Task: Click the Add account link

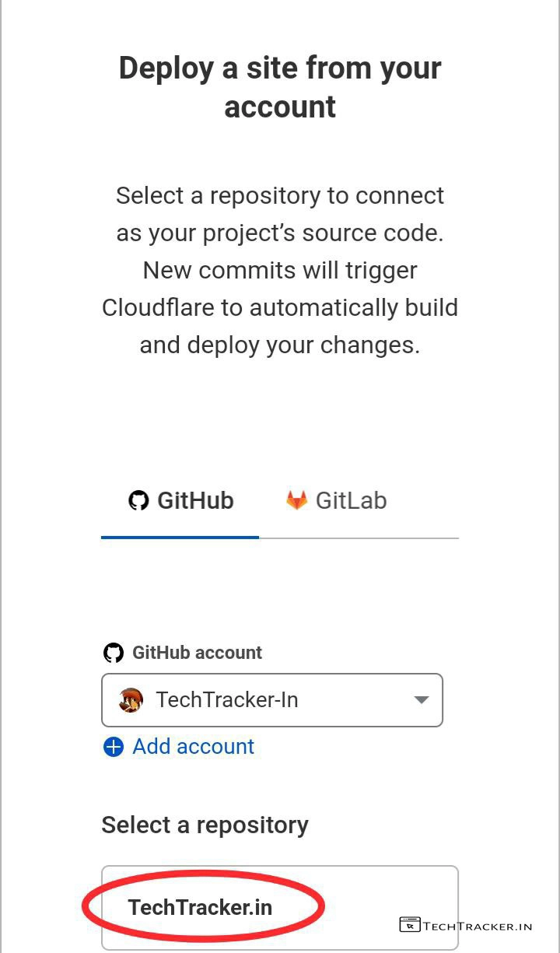Action: [x=193, y=747]
